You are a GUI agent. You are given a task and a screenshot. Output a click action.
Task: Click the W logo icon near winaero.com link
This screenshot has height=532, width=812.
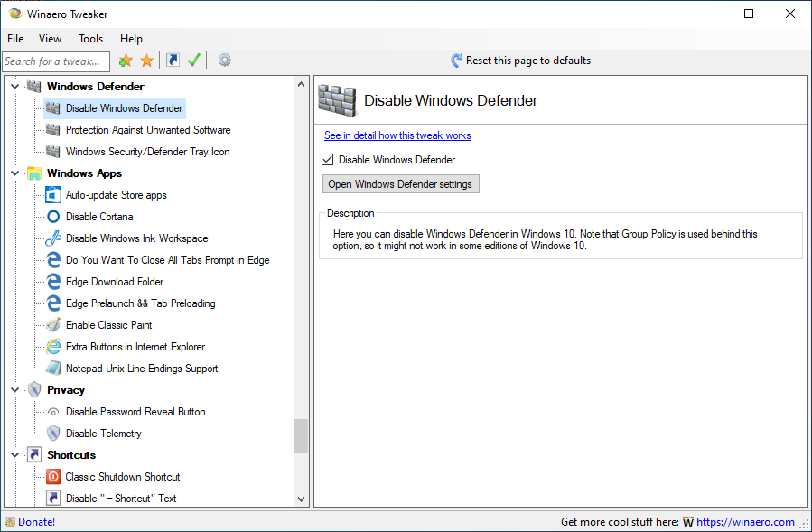coord(687,522)
